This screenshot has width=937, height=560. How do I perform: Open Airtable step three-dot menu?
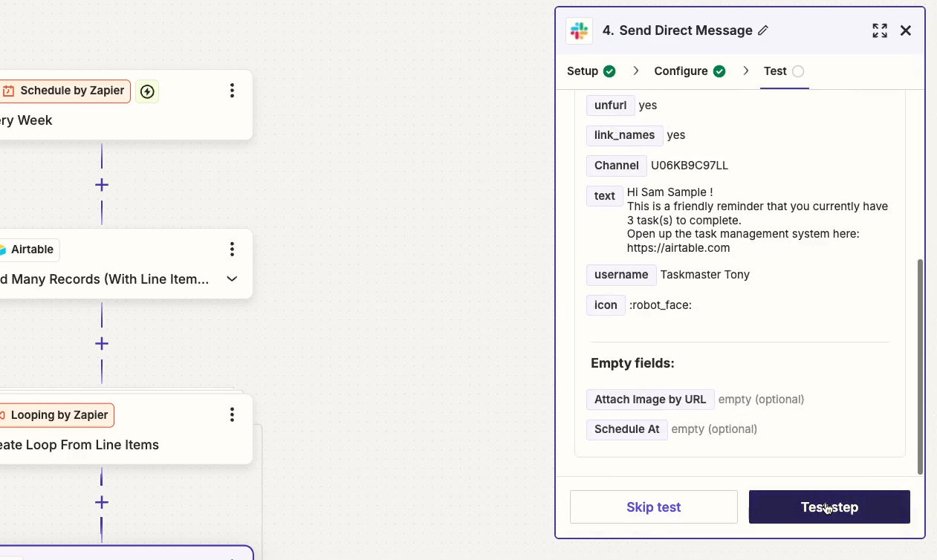[232, 249]
